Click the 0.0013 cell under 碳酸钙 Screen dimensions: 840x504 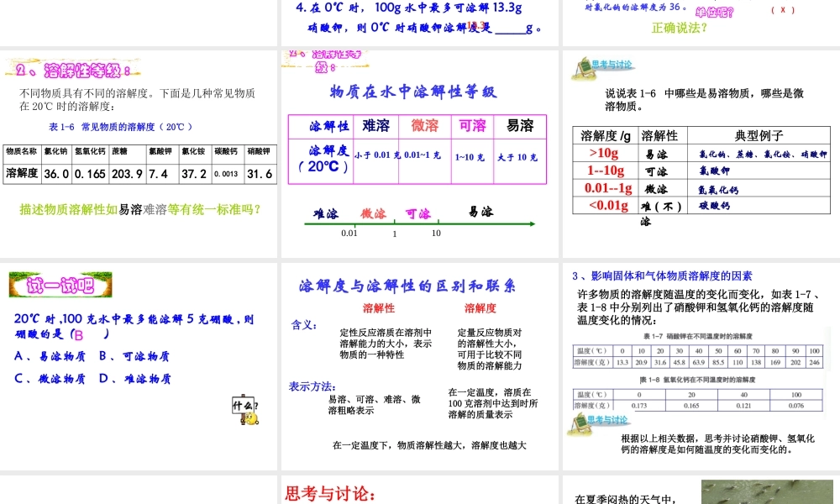click(227, 174)
